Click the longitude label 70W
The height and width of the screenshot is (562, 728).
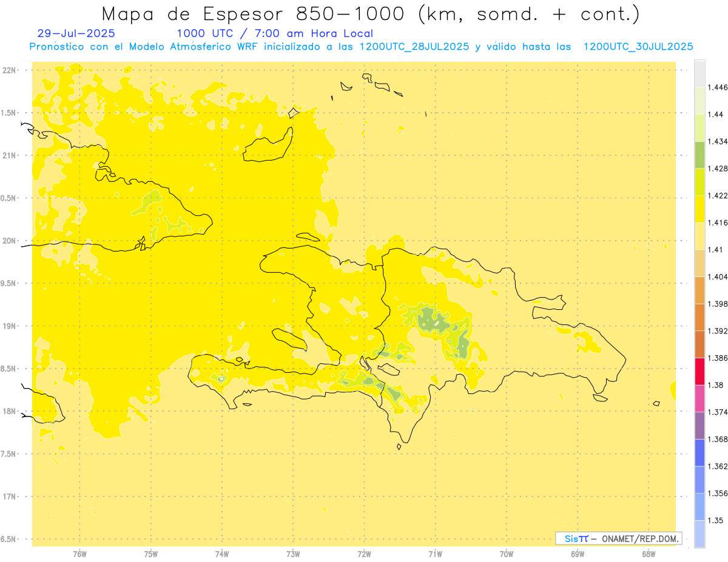click(507, 554)
